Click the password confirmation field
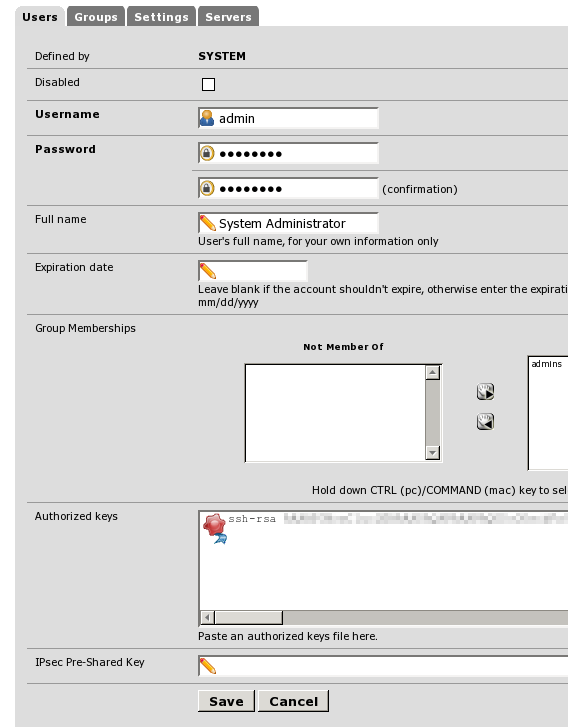Image resolution: width=568 pixels, height=727 pixels. [288, 188]
